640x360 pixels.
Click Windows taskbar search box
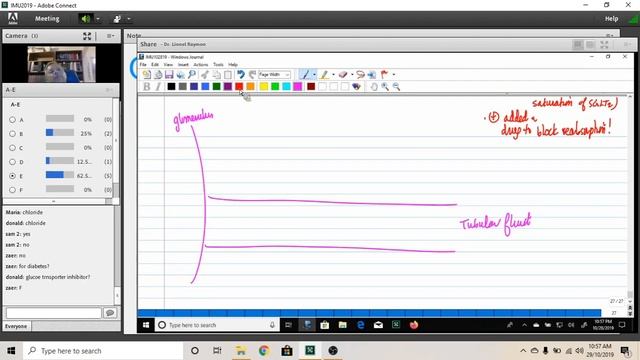point(103,351)
